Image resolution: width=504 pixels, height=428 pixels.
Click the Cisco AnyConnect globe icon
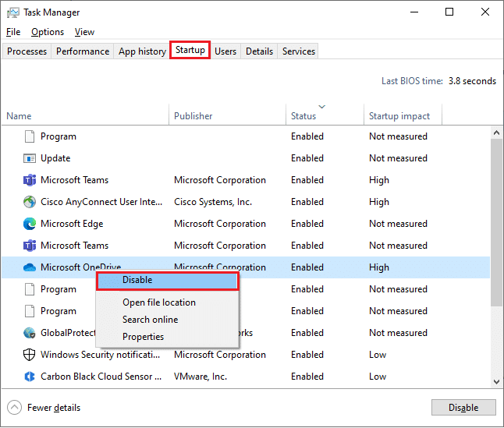pyautogui.click(x=30, y=202)
